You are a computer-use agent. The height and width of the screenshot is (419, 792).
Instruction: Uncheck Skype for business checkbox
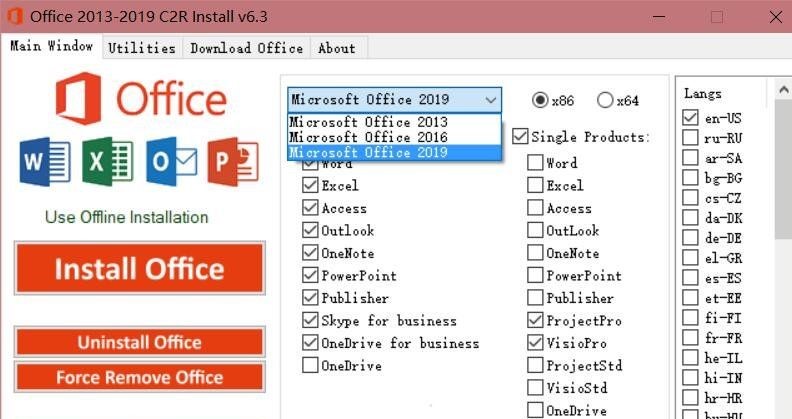click(x=310, y=320)
